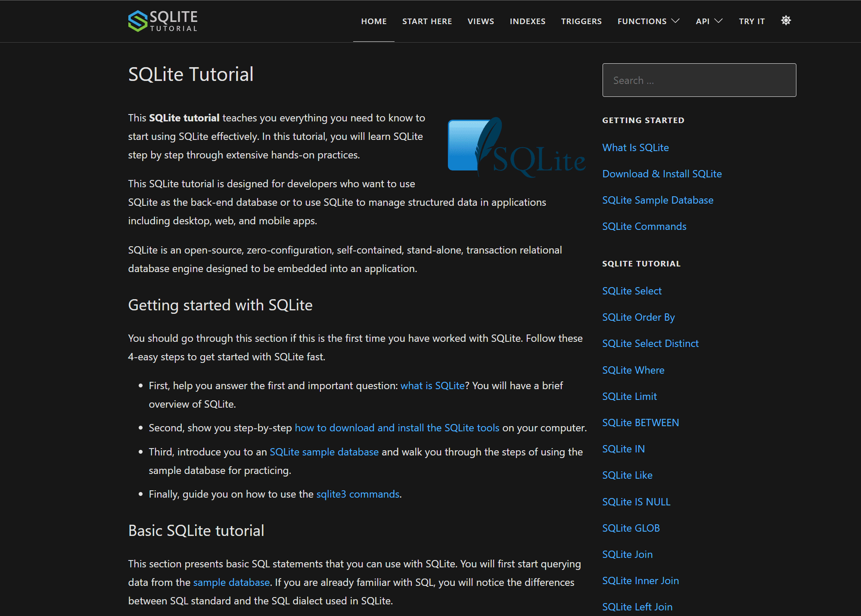Select START HERE in the navigation
861x616 pixels.
click(x=427, y=21)
